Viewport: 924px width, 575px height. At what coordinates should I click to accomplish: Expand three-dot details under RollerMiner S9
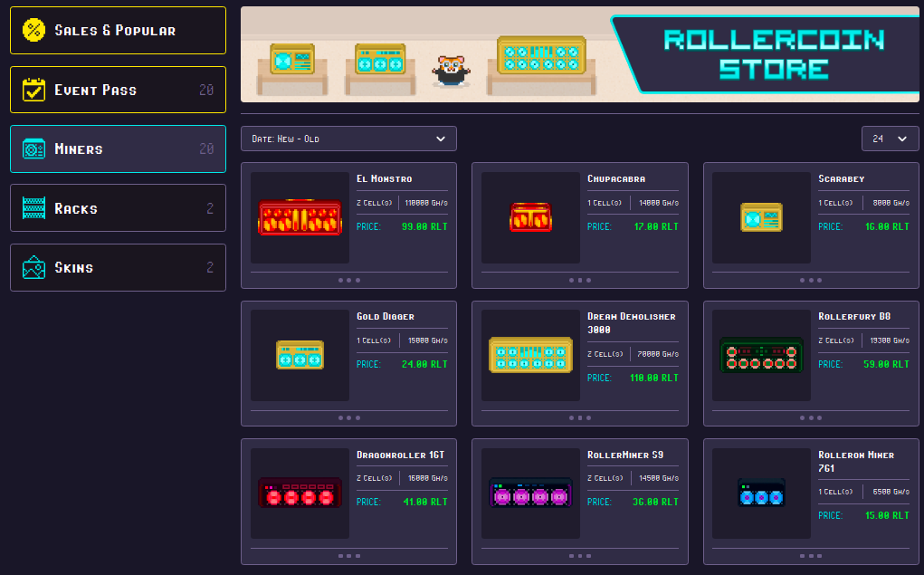point(580,556)
